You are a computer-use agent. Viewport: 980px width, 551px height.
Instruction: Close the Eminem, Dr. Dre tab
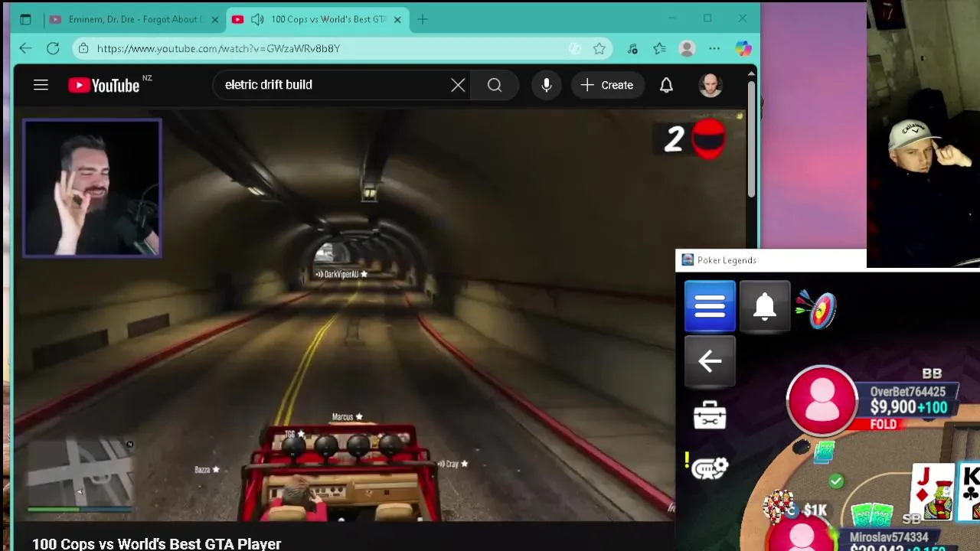(214, 19)
